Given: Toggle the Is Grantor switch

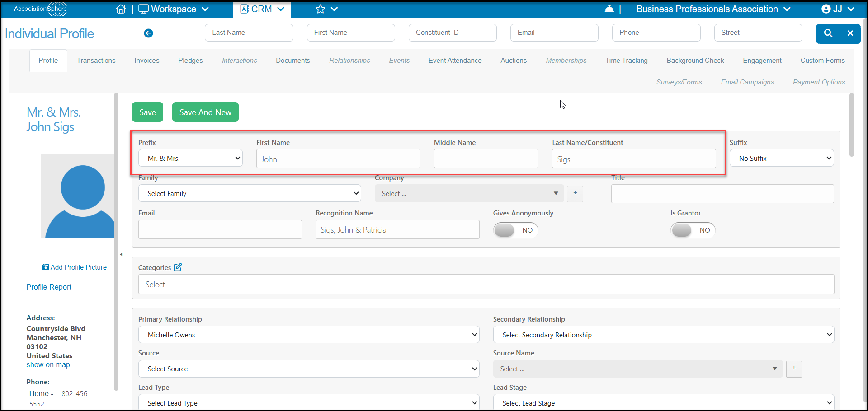Looking at the screenshot, I should 693,230.
